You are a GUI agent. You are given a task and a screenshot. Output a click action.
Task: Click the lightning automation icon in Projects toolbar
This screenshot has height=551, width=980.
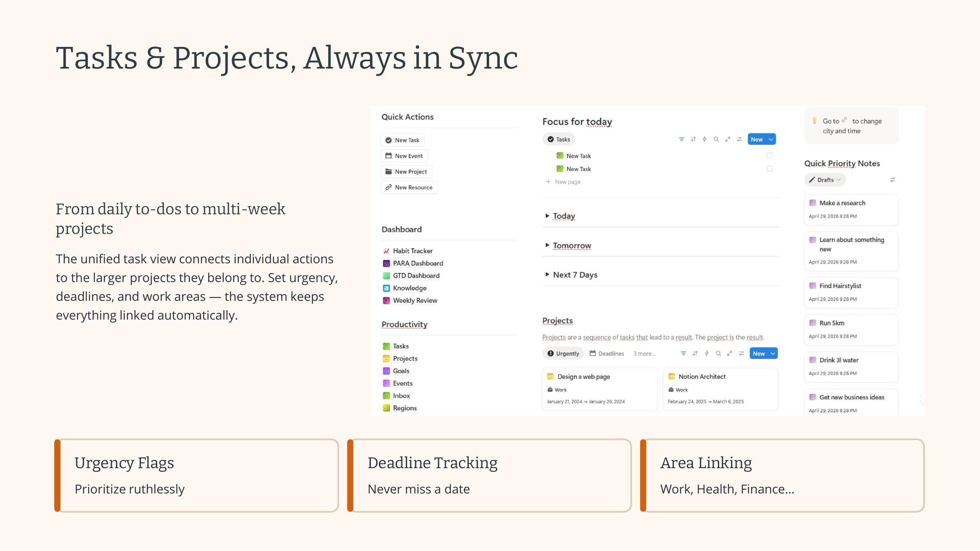click(x=706, y=353)
